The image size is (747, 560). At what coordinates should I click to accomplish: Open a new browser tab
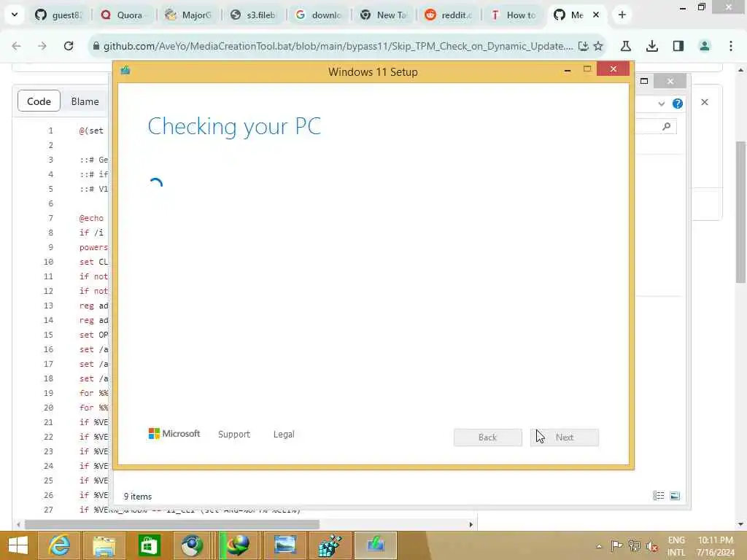pos(622,15)
